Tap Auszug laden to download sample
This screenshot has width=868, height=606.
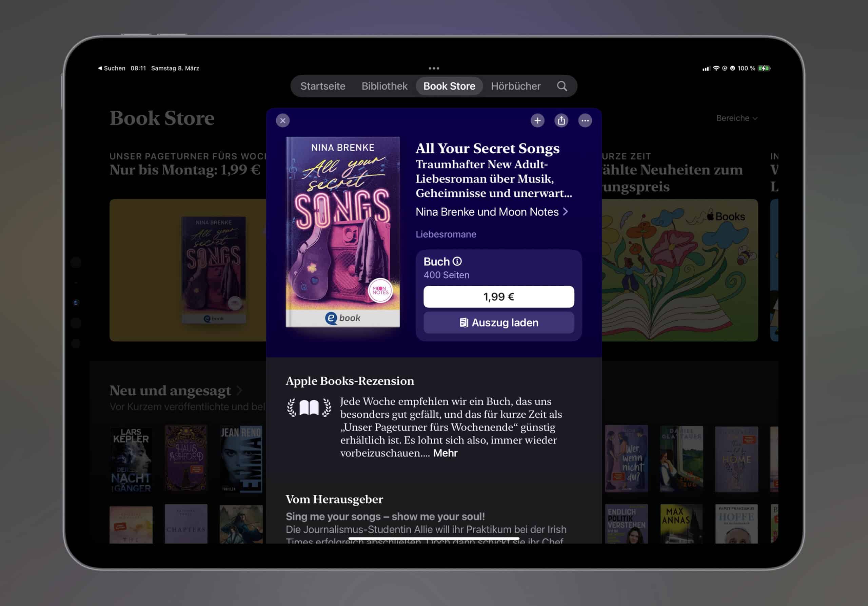(499, 323)
